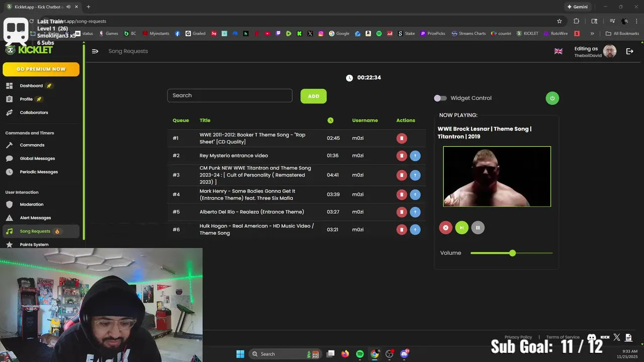Open the PrizePicks bookmark
644x362 pixels.
433,34
